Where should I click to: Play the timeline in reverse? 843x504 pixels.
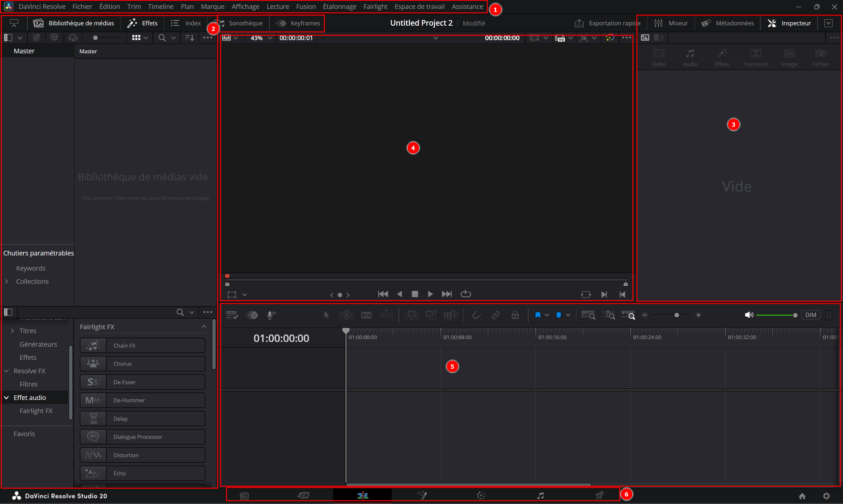click(x=399, y=294)
